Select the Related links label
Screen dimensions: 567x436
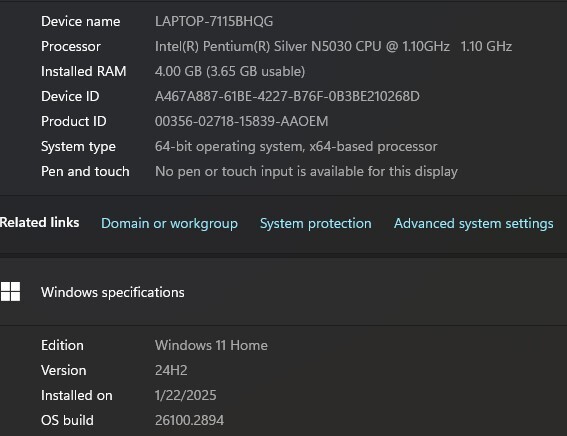[x=39, y=222]
